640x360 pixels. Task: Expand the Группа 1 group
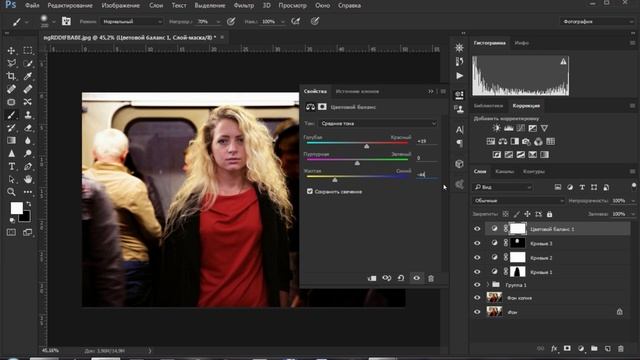[487, 285]
